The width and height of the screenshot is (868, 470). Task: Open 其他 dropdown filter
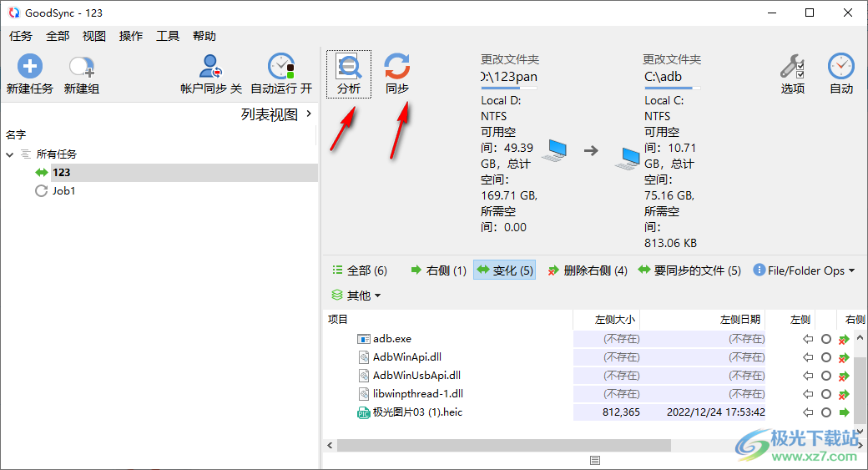(356, 295)
